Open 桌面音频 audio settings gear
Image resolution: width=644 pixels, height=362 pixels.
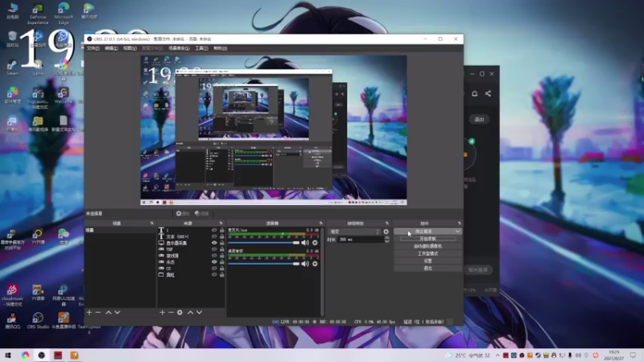coord(315,264)
